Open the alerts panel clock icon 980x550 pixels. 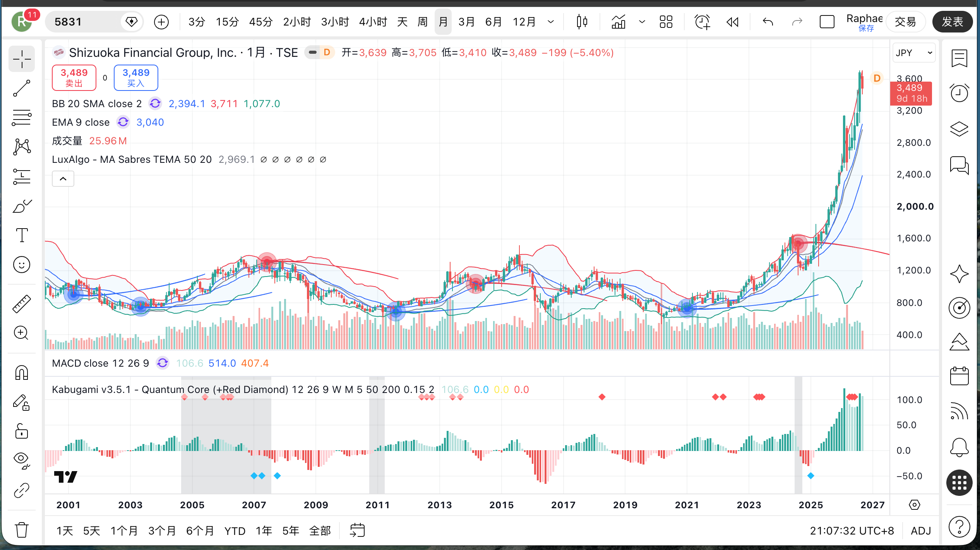pyautogui.click(x=959, y=93)
